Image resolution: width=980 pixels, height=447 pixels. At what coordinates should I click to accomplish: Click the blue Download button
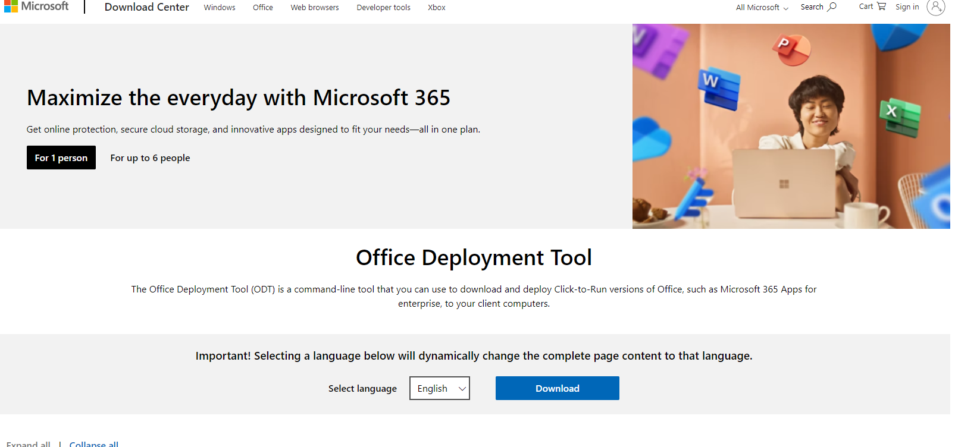click(558, 388)
